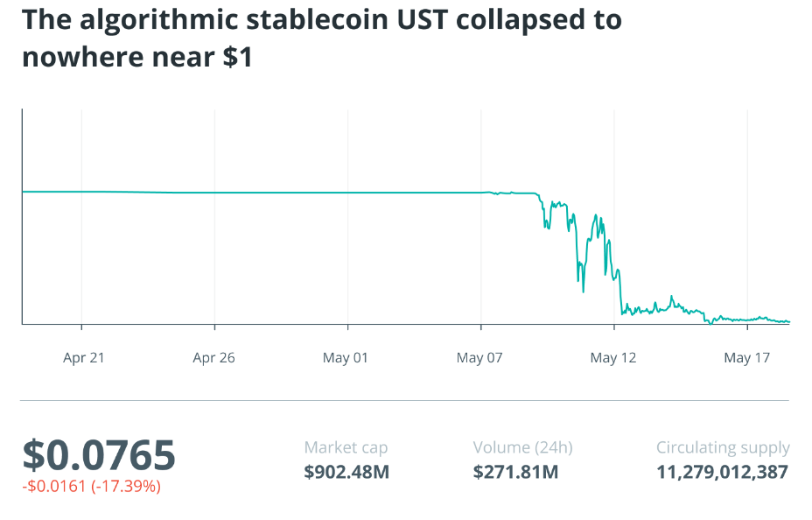
Task: Select the Volume (24h) label
Action: (x=522, y=447)
